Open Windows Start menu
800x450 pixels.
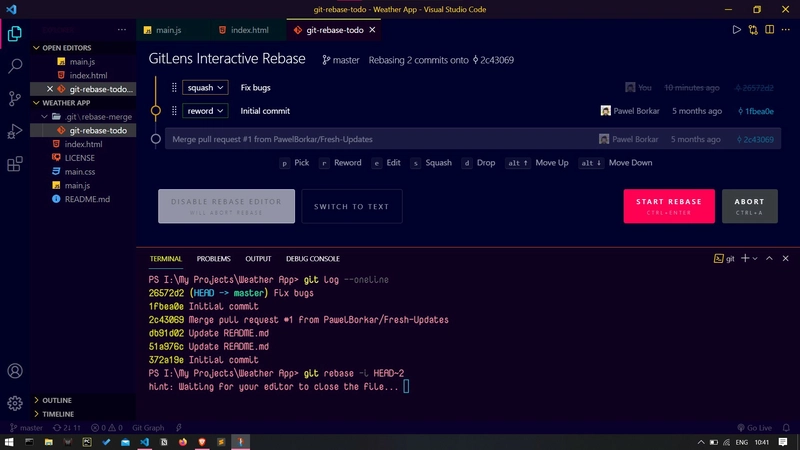tap(9, 442)
